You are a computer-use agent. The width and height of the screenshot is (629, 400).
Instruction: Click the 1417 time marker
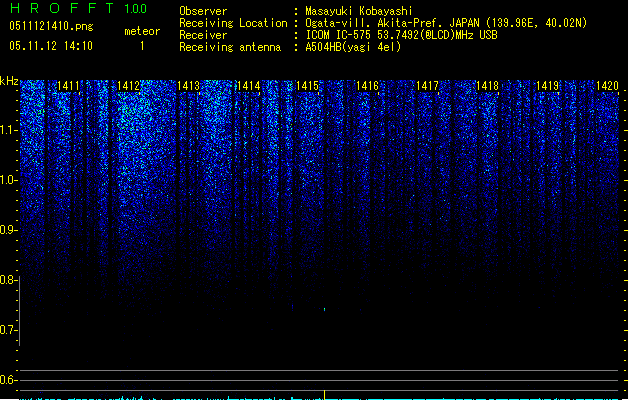pos(427,86)
